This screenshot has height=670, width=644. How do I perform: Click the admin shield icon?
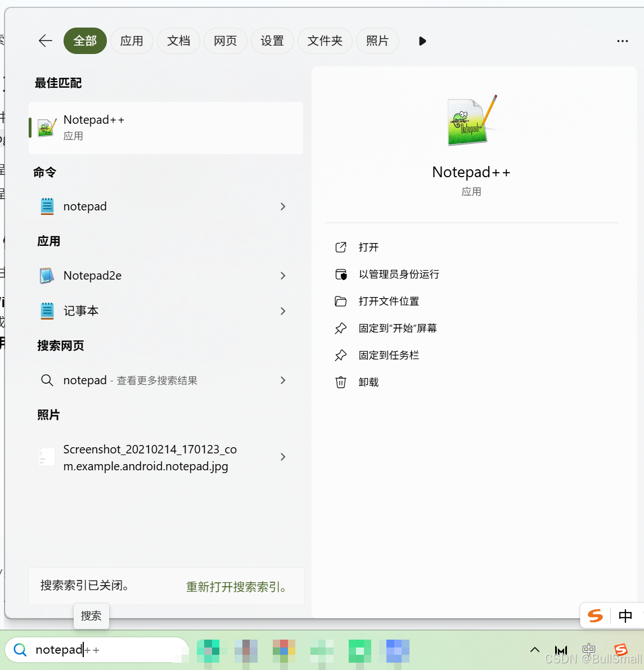[x=341, y=275]
